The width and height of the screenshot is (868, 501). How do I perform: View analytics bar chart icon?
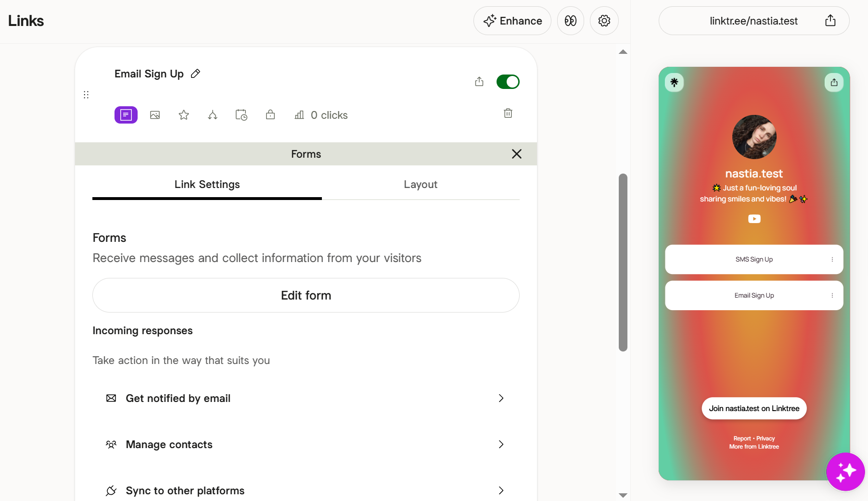click(299, 115)
